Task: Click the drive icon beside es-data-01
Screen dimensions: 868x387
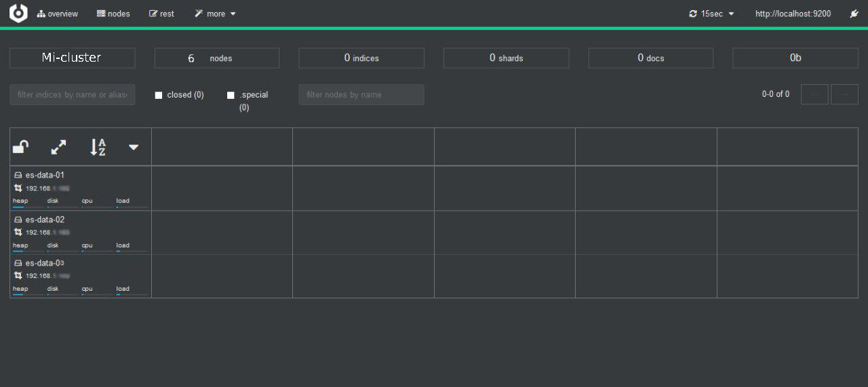Action: [x=18, y=175]
